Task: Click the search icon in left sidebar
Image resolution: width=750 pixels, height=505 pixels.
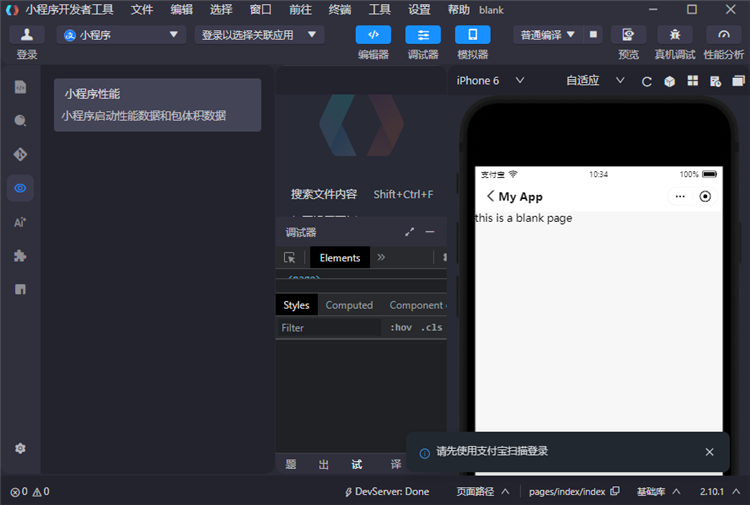Action: point(20,120)
